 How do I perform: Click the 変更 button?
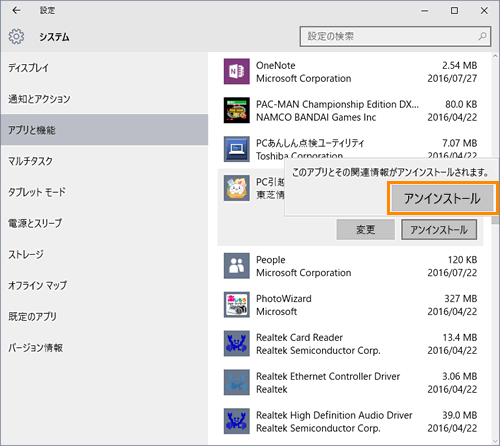[x=366, y=229]
